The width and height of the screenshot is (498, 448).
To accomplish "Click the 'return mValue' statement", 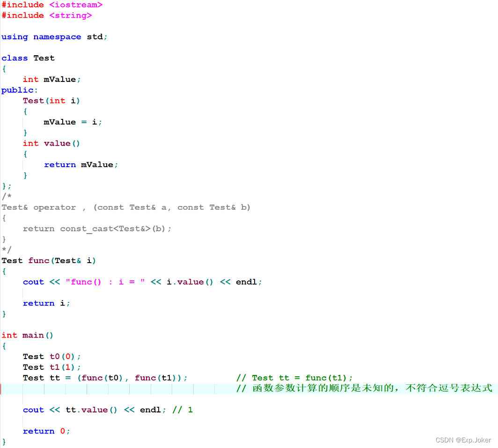I will coord(81,164).
